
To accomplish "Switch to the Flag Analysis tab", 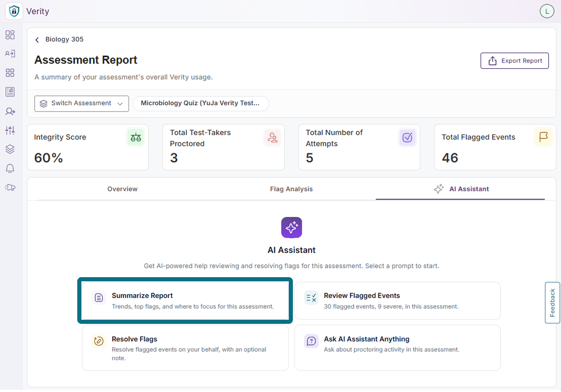I will pos(291,189).
